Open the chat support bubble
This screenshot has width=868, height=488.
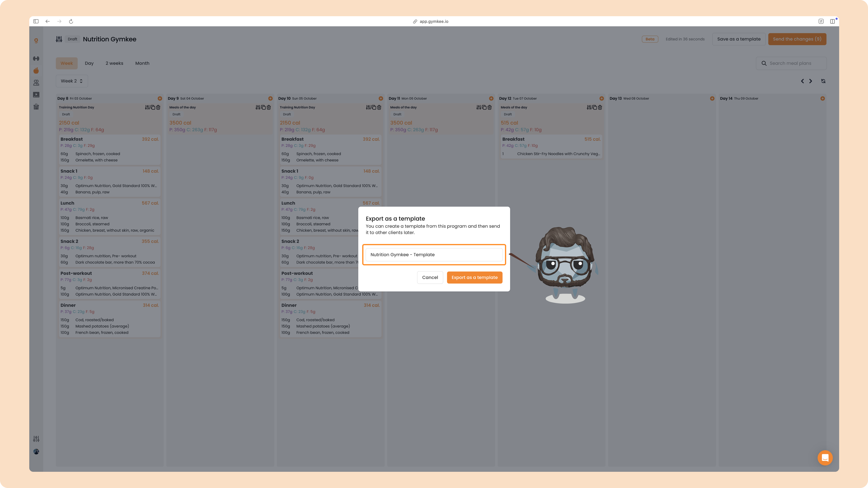click(825, 458)
